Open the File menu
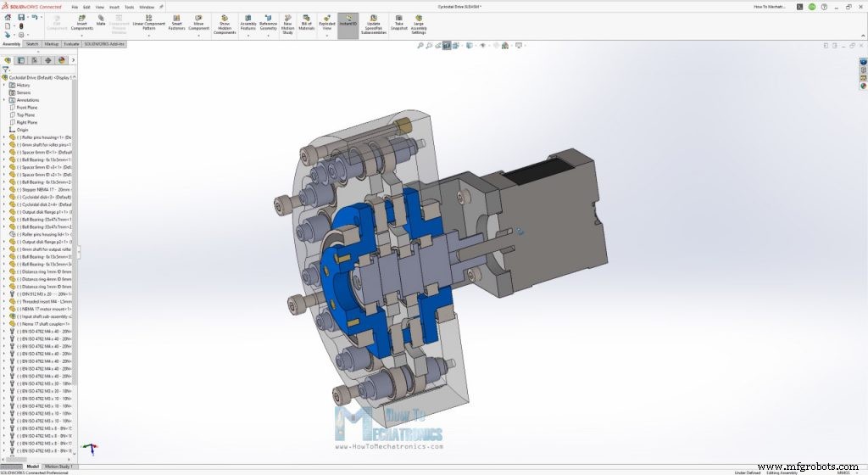Viewport: 868px width, 475px height. pyautogui.click(x=75, y=7)
